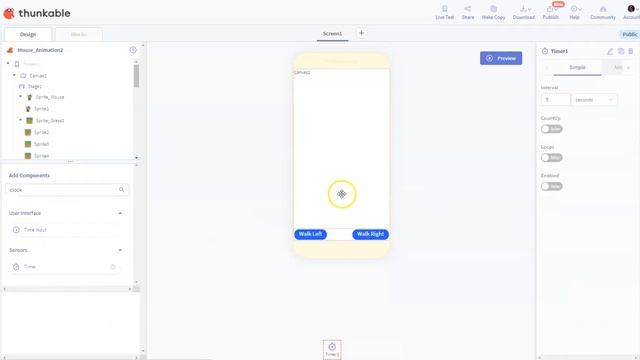640x360 pixels.
Task: Toggle the Enabled switch
Action: [x=551, y=186]
